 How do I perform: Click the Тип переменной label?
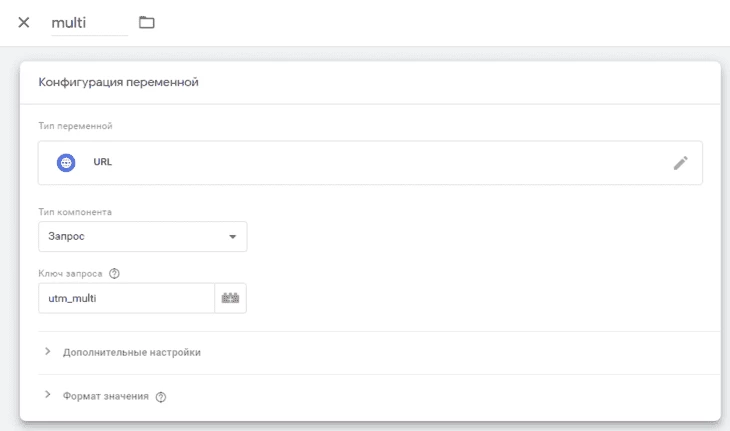pyautogui.click(x=75, y=126)
